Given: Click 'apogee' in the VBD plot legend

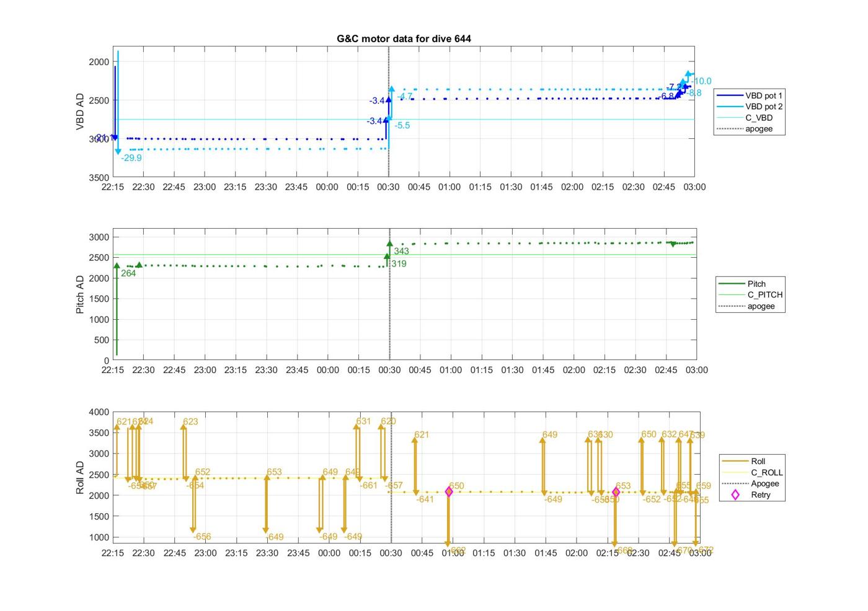Looking at the screenshot, I should point(759,129).
